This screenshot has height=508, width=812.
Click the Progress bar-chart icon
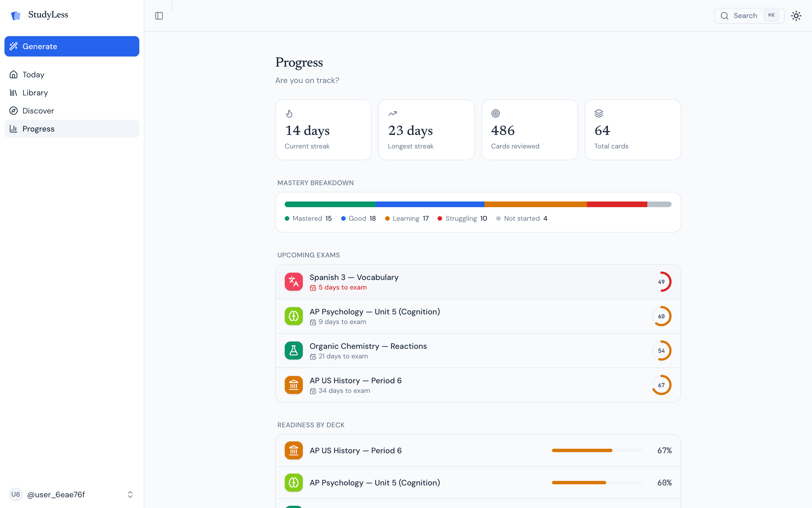14,129
